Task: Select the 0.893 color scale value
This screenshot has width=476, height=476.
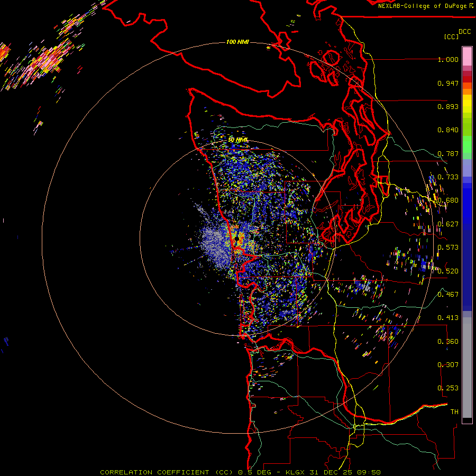Action: (448, 106)
